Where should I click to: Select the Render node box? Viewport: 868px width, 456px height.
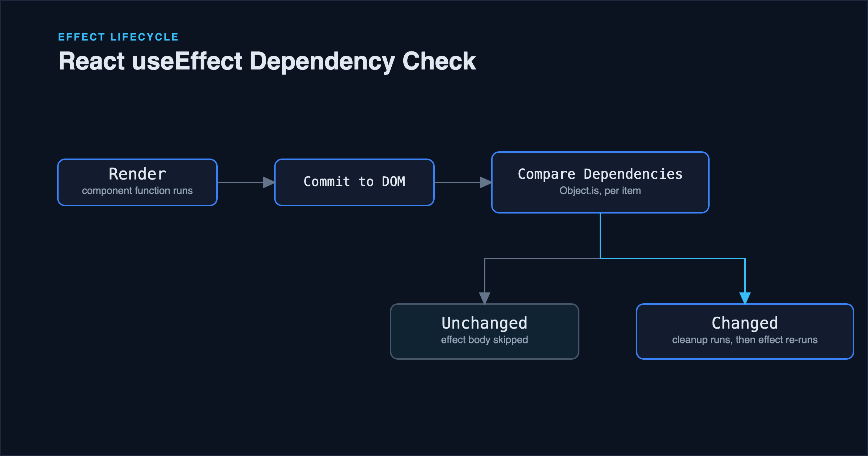[x=137, y=182]
